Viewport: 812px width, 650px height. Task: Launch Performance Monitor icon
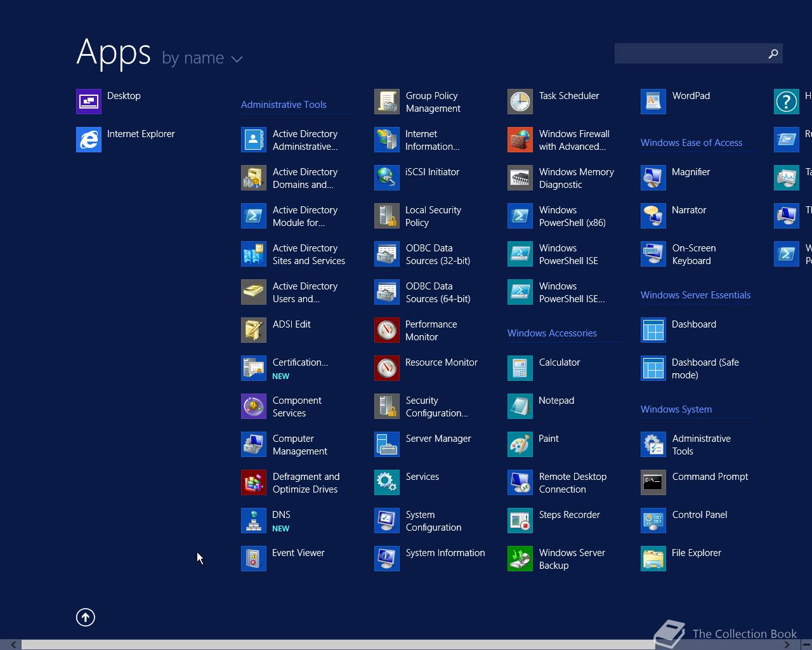tap(387, 330)
